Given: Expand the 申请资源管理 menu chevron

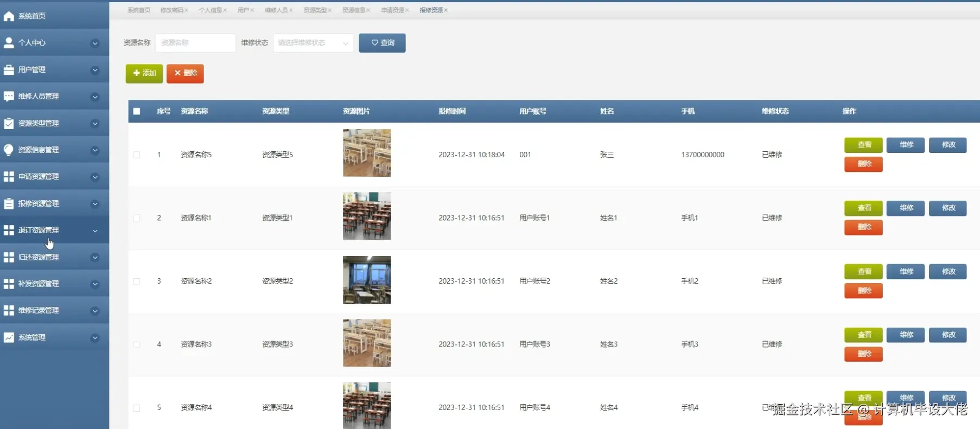Looking at the screenshot, I should [x=95, y=177].
